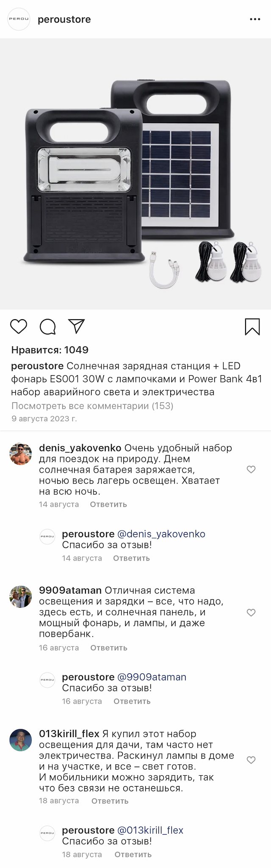Reply to denis_yakovenko's comment
The height and width of the screenshot is (868, 271).
click(x=108, y=504)
